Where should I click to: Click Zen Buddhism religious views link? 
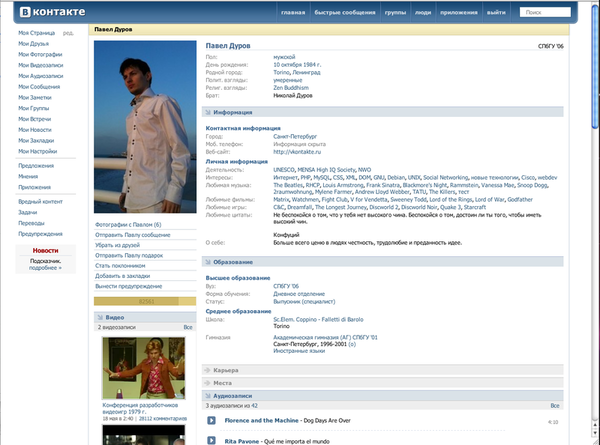point(291,88)
